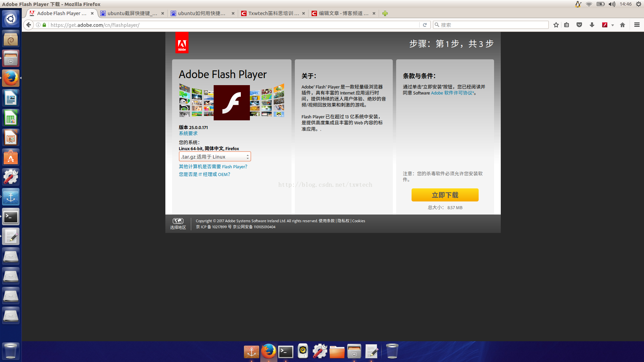Open the Ubuntu Dash search launcher icon
The height and width of the screenshot is (362, 644).
(x=11, y=19)
